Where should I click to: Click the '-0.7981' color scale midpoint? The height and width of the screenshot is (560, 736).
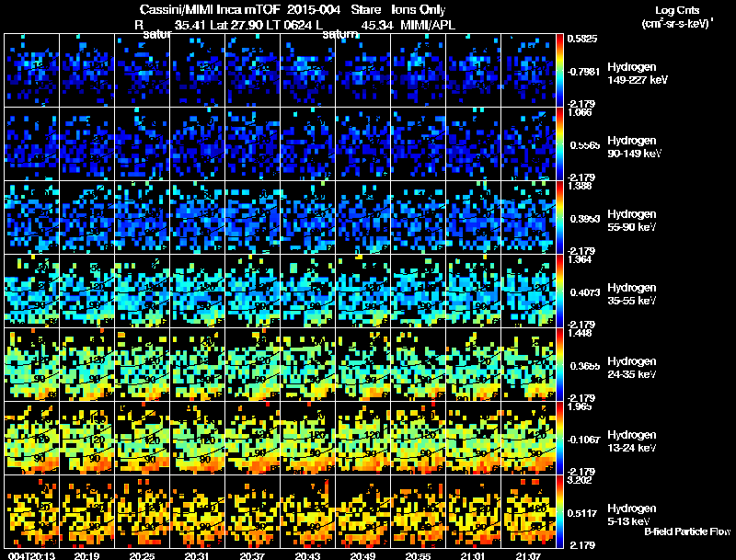583,72
